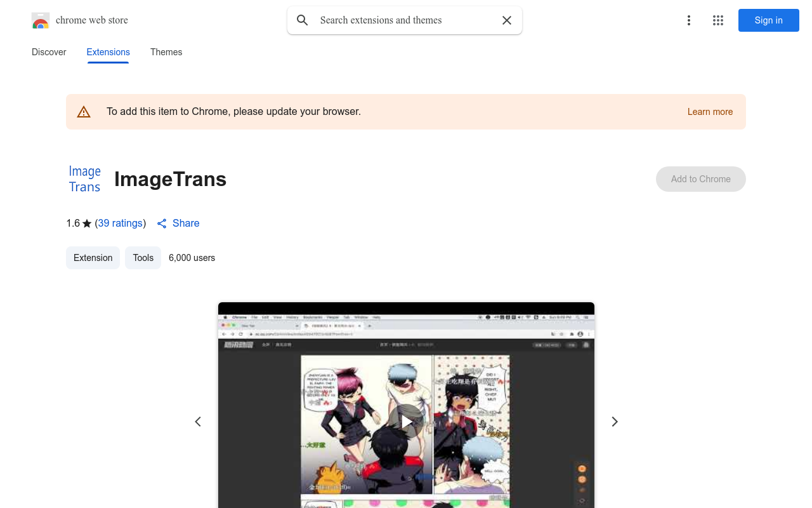812x508 pixels.
Task: Click the ImageTrans title heading
Action: tap(170, 179)
